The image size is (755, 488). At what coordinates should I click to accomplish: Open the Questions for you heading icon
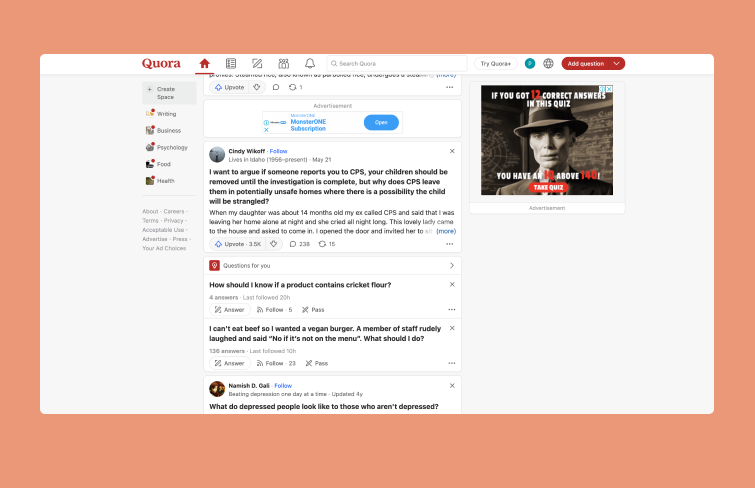(215, 265)
